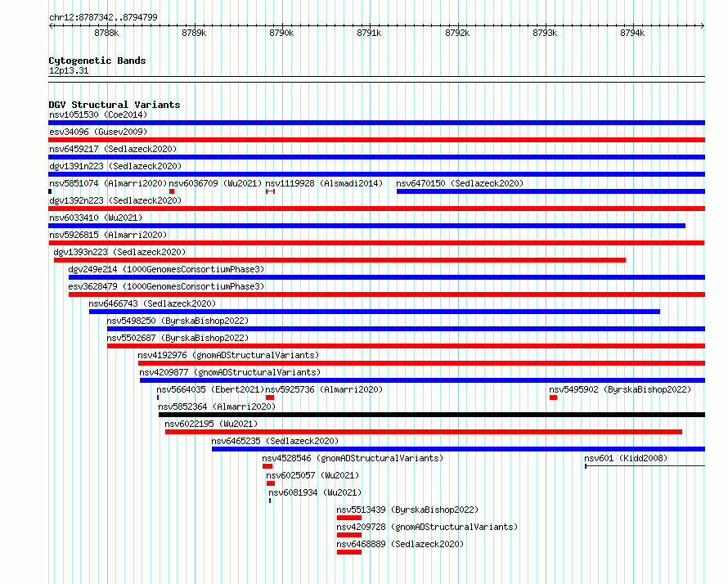Click the small red nsv6036709 feature block
The height and width of the screenshot is (584, 728).
click(x=172, y=191)
